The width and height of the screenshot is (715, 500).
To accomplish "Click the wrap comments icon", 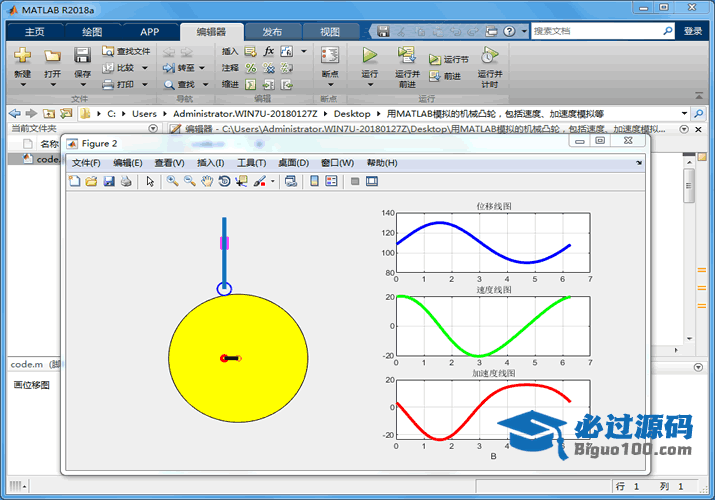I will 286,68.
